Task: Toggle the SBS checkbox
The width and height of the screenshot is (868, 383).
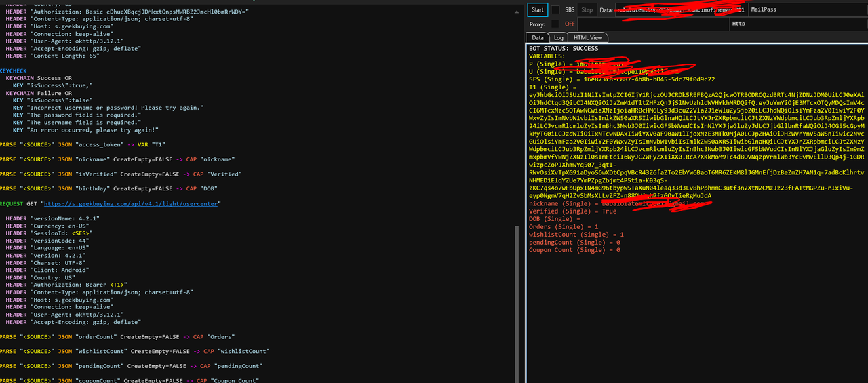Action: [x=555, y=9]
